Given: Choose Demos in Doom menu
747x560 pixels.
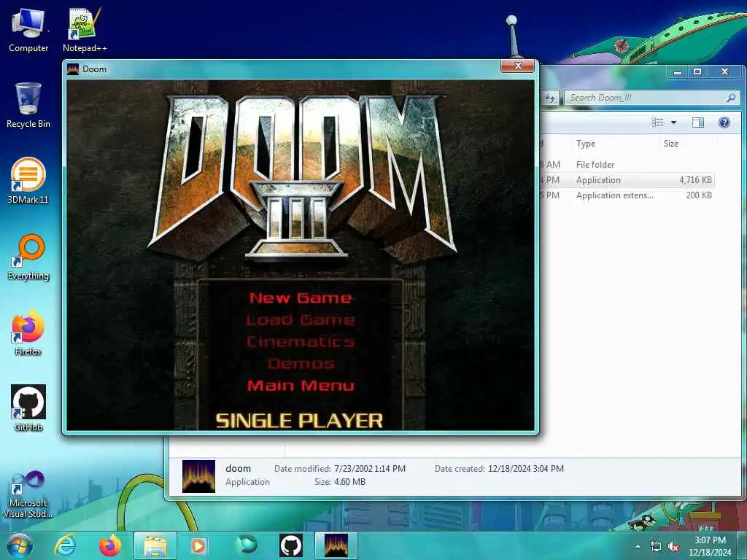Looking at the screenshot, I should [x=301, y=364].
